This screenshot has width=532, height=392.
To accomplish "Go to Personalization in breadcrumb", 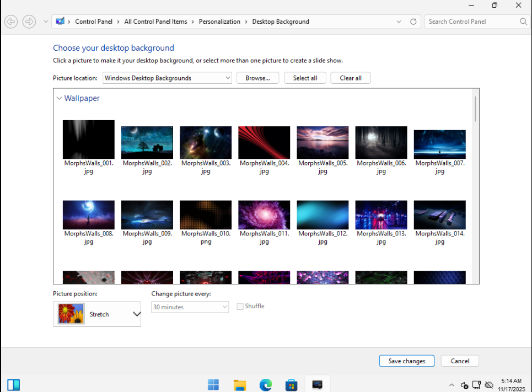I will (219, 22).
